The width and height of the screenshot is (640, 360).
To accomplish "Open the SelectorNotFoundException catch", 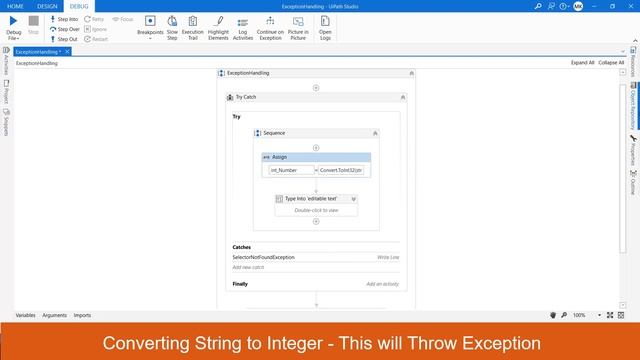I will (x=264, y=257).
